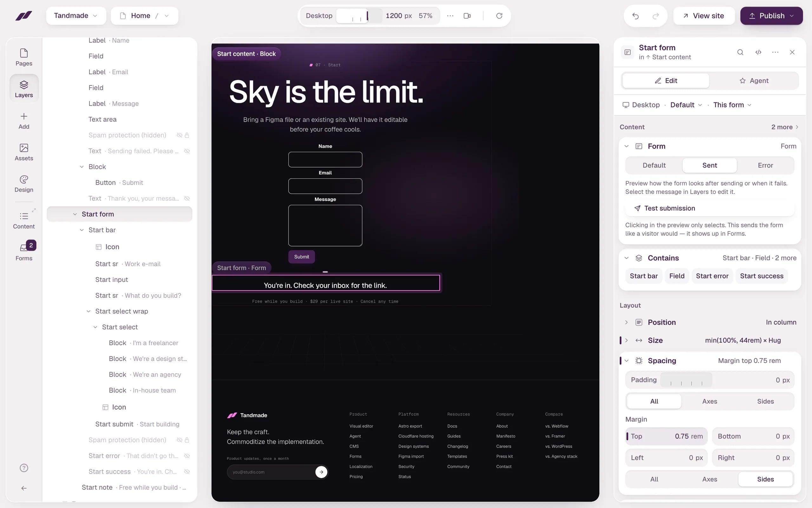
Task: Open canvas more options ellipsis
Action: [x=450, y=16]
